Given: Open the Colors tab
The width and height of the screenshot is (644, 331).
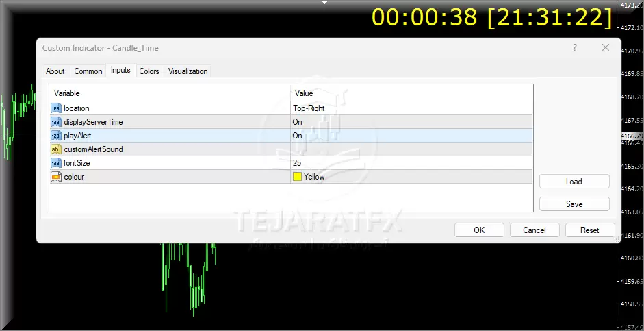Looking at the screenshot, I should click(x=149, y=71).
